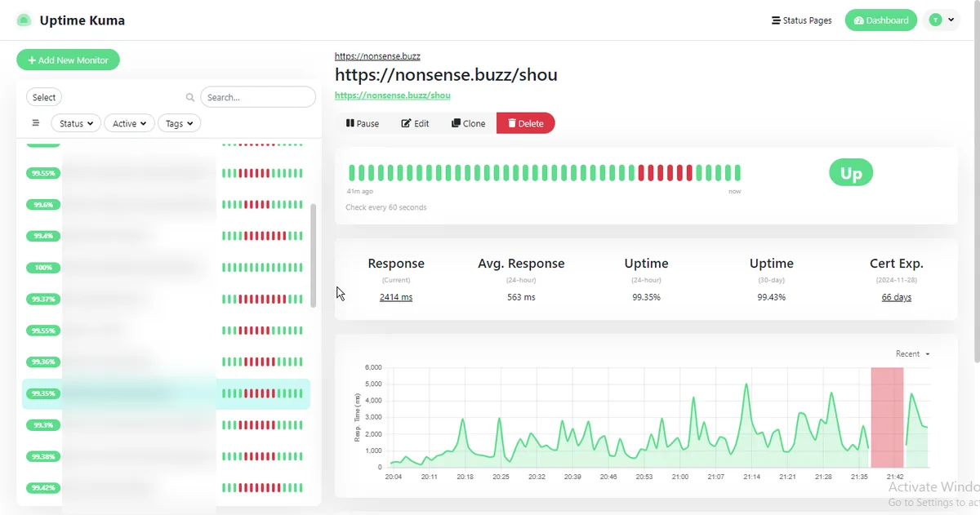980x515 pixels.
Task: Clone the current monitor
Action: [468, 123]
